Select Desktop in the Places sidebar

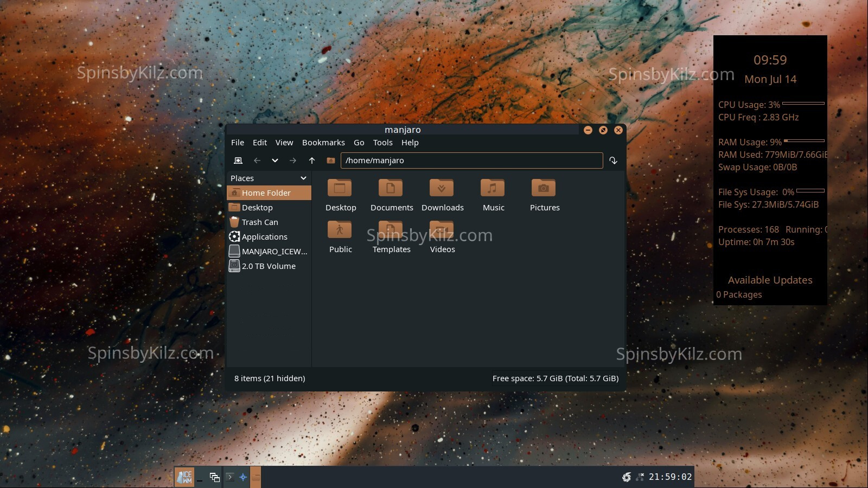coord(269,208)
